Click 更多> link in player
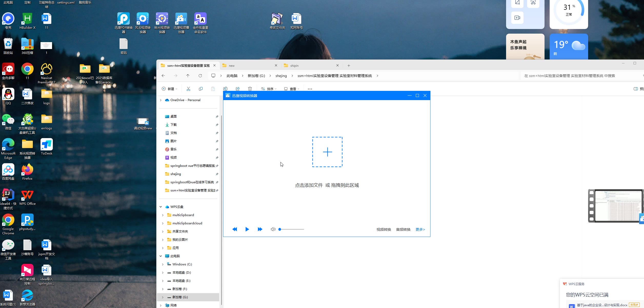The height and width of the screenshot is (308, 644). pyautogui.click(x=420, y=229)
